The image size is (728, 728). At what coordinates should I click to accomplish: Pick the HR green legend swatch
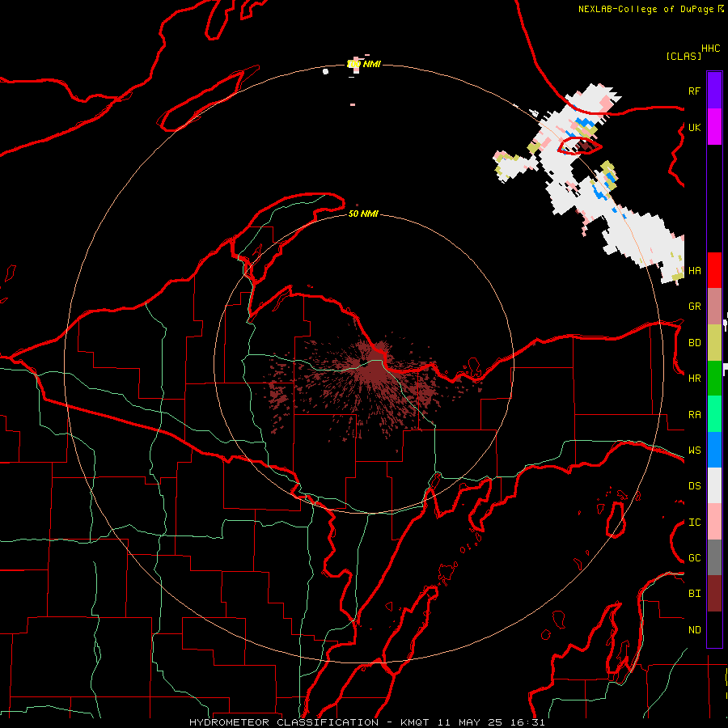pyautogui.click(x=714, y=378)
